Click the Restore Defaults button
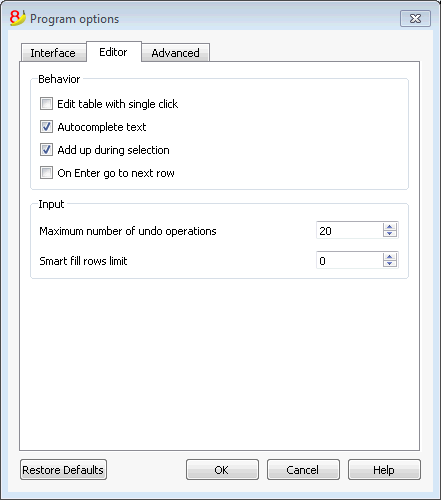This screenshot has height=500, width=441. 63,470
